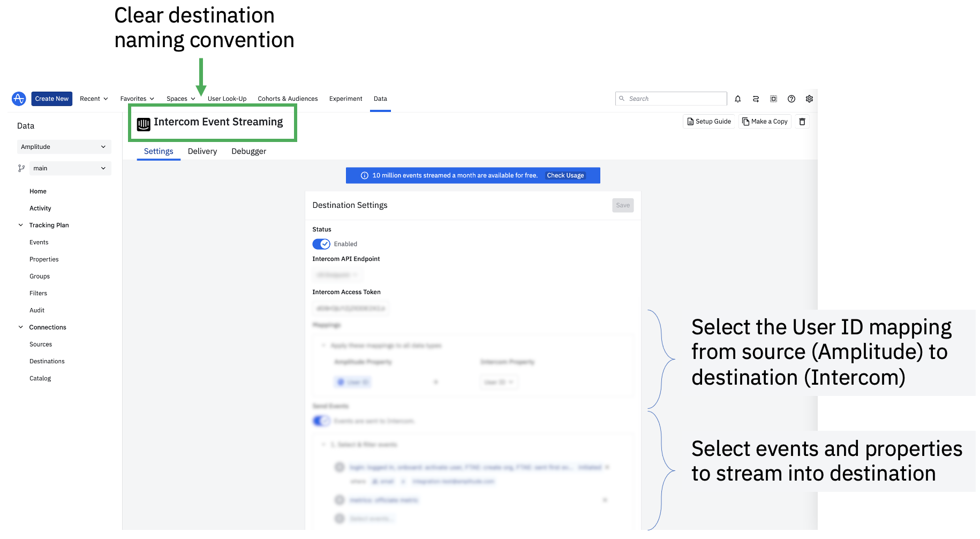
Task: Disable the Enabled status toggle
Action: 321,244
